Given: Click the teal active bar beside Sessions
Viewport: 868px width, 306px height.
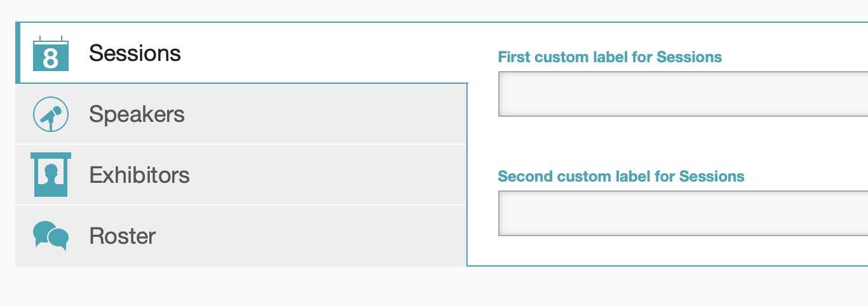Looking at the screenshot, I should 18,53.
